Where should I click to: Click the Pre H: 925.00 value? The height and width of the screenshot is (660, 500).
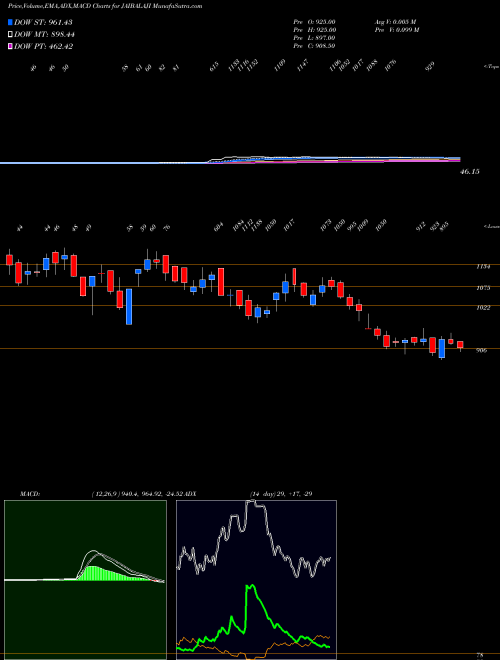[x=314, y=30]
